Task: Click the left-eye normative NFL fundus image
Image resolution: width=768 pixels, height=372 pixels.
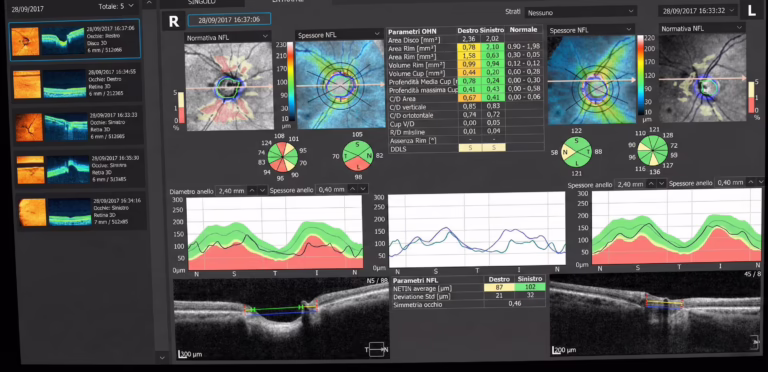Action: 702,78
